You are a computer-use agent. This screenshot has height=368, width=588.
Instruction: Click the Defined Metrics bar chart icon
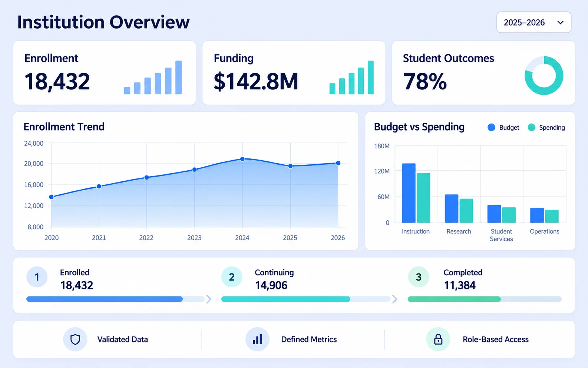click(x=257, y=339)
